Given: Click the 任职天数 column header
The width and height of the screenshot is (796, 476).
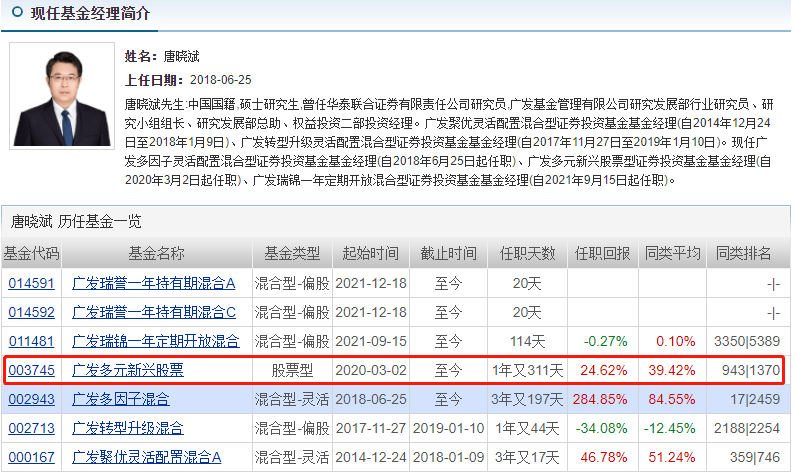Looking at the screenshot, I should click(x=527, y=253).
